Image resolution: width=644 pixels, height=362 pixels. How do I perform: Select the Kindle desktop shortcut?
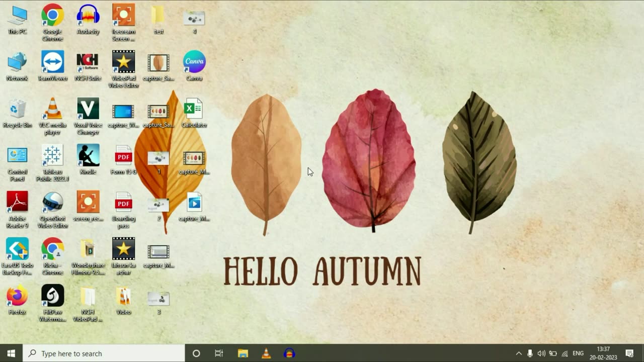88,160
